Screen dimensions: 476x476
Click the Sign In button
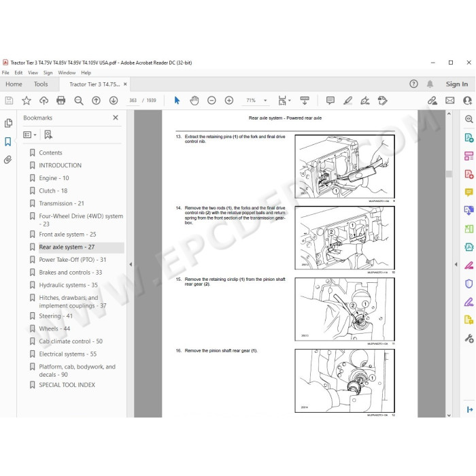tap(456, 84)
